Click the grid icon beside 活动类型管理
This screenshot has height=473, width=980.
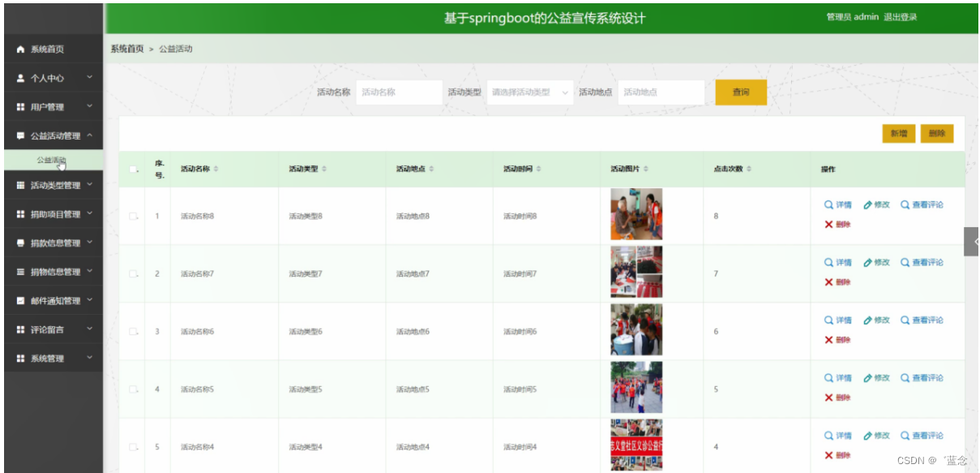(x=19, y=185)
